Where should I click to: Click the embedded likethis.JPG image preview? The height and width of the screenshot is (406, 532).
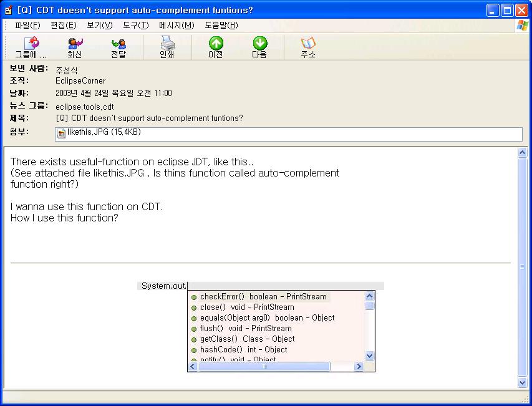click(x=261, y=327)
